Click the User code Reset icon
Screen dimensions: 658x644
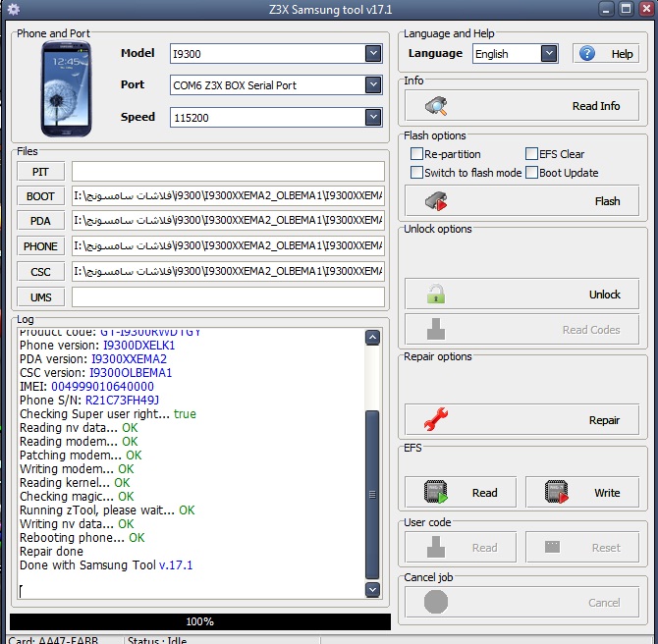click(x=552, y=547)
